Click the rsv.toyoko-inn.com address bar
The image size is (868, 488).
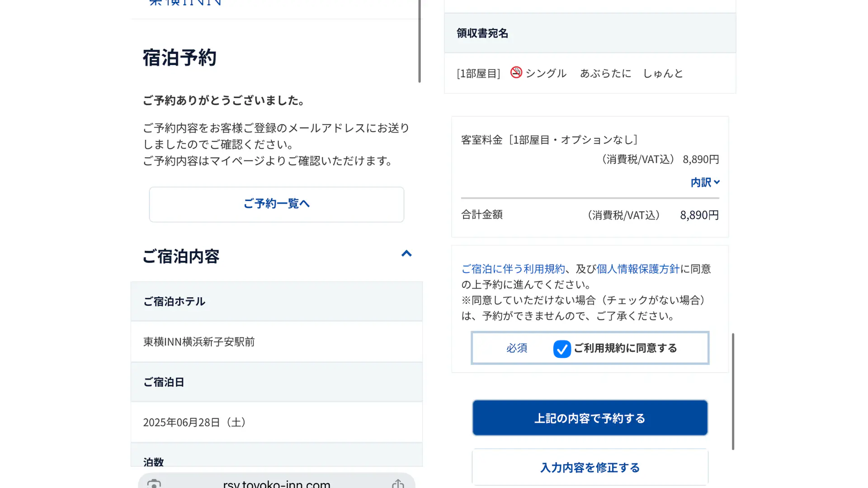pos(277,483)
